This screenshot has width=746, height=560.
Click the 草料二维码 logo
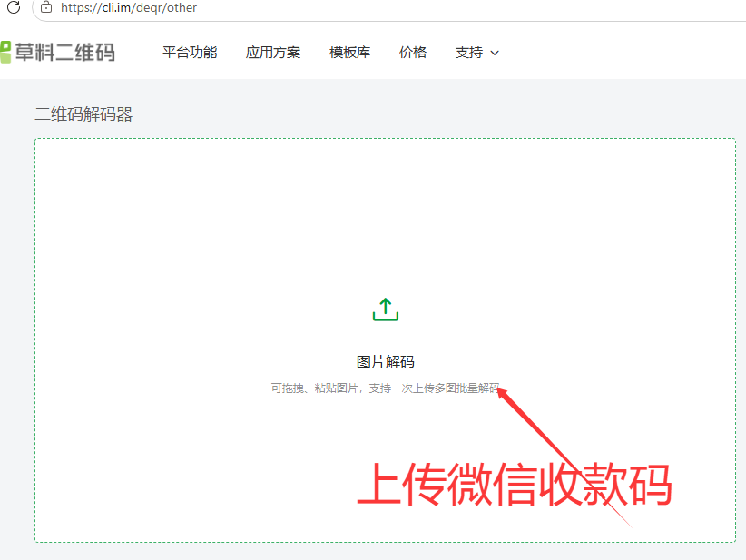point(57,53)
